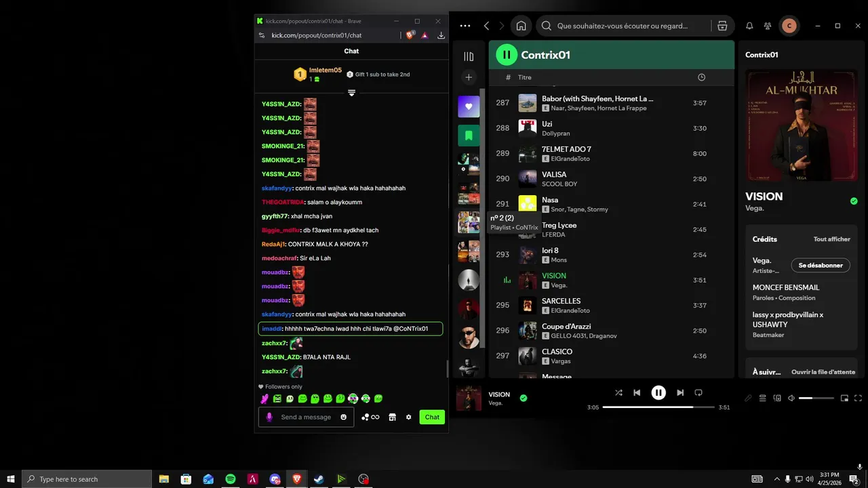Show hidden system tray icons

click(776, 479)
